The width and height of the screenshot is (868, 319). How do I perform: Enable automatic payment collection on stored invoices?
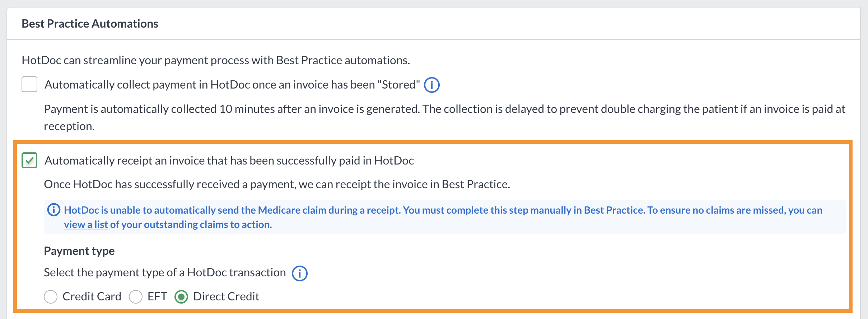point(29,84)
